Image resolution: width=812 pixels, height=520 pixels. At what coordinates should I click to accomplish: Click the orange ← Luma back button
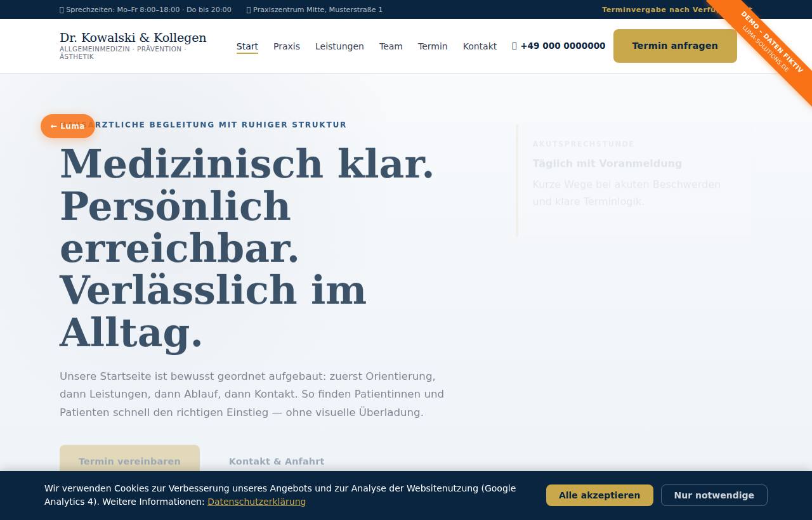pyautogui.click(x=68, y=126)
